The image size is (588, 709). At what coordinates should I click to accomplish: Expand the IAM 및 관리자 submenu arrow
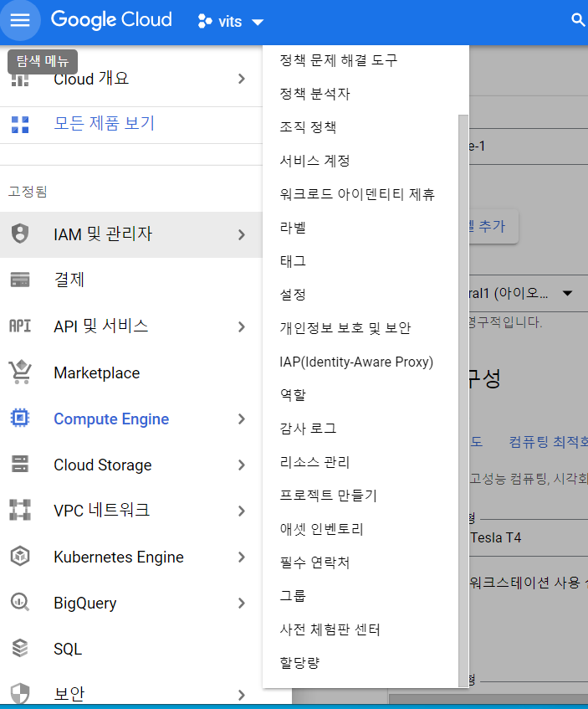[242, 234]
